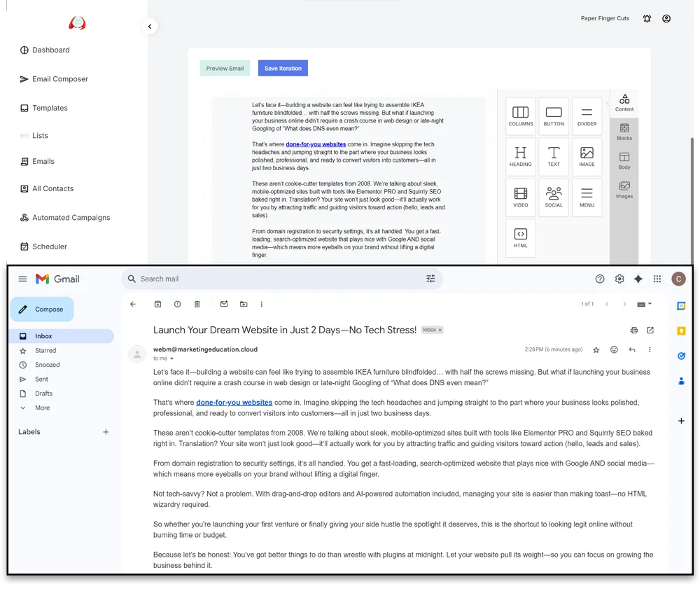Expand the More labels list

pos(42,408)
